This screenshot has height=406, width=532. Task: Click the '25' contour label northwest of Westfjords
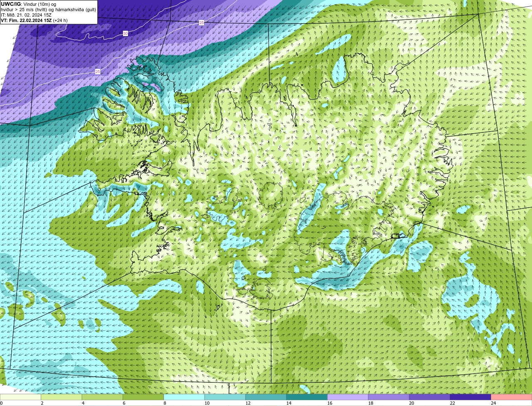pos(98,71)
